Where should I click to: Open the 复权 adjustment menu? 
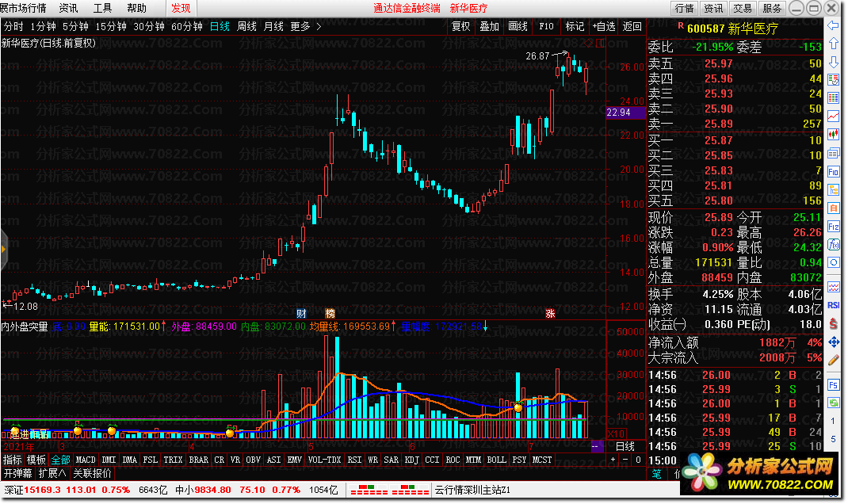pyautogui.click(x=460, y=26)
